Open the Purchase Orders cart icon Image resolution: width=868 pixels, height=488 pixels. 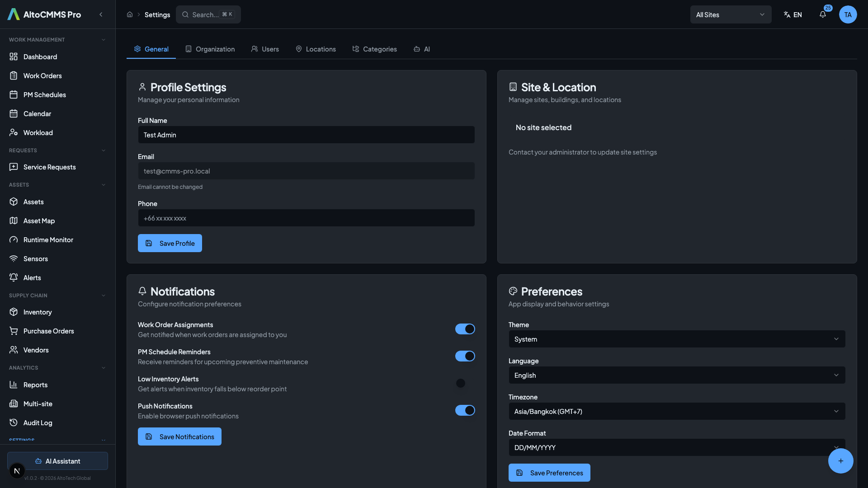[x=14, y=331]
